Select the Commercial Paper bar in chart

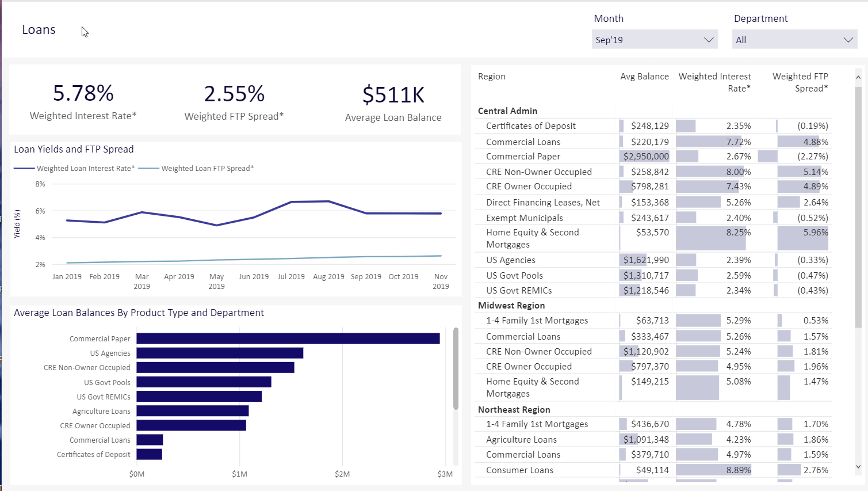pyautogui.click(x=288, y=338)
